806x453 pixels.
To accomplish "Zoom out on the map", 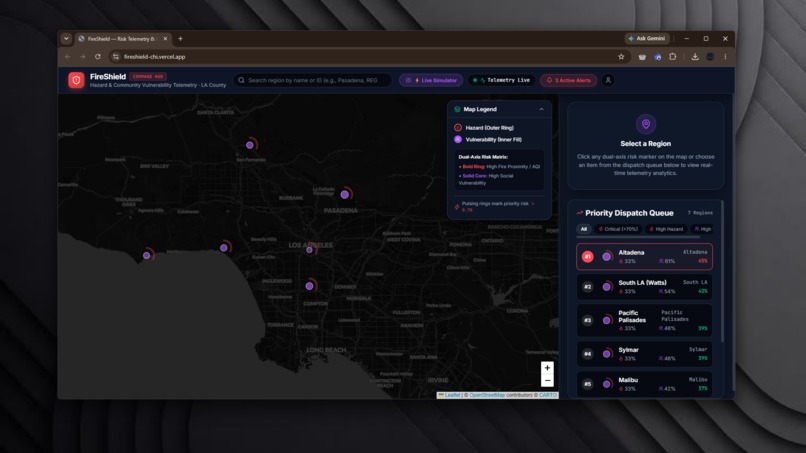I will [x=547, y=380].
